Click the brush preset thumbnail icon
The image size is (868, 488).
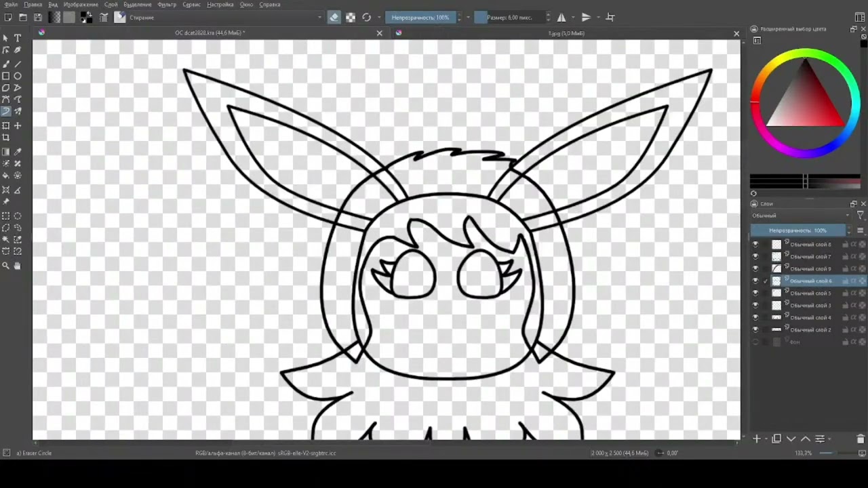[120, 18]
